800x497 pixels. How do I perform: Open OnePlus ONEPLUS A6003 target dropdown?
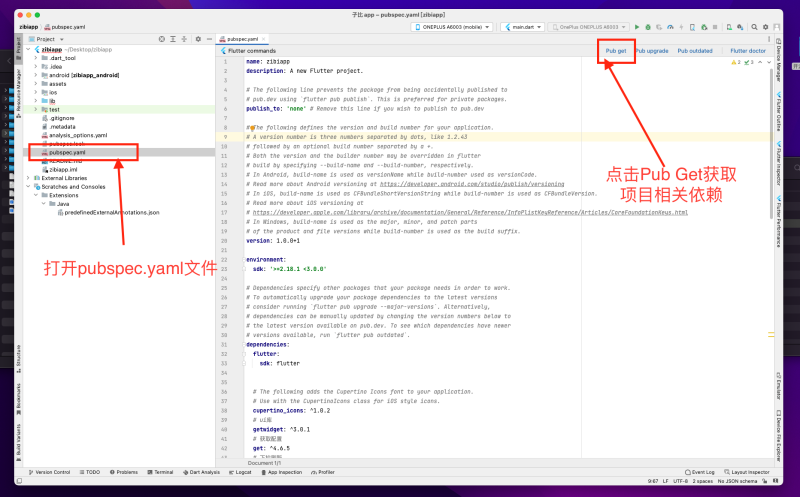[x=588, y=27]
